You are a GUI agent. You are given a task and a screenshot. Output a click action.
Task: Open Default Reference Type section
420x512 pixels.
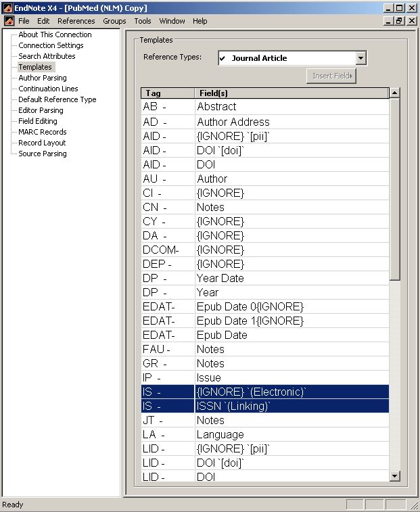57,99
